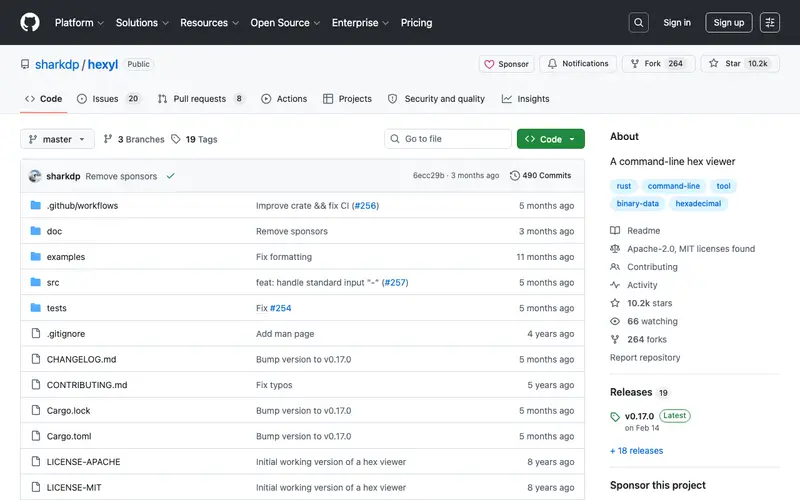
Task: Expand the Platform menu in header
Action: point(79,22)
